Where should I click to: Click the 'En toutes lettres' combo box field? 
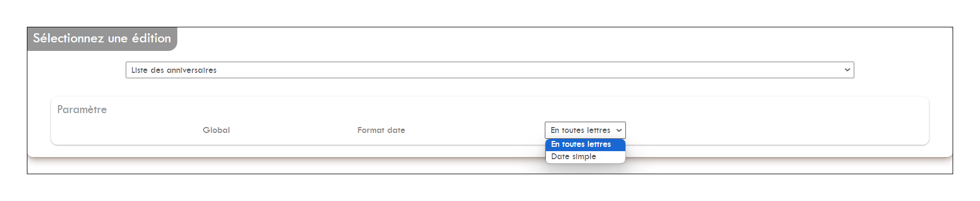tap(585, 130)
